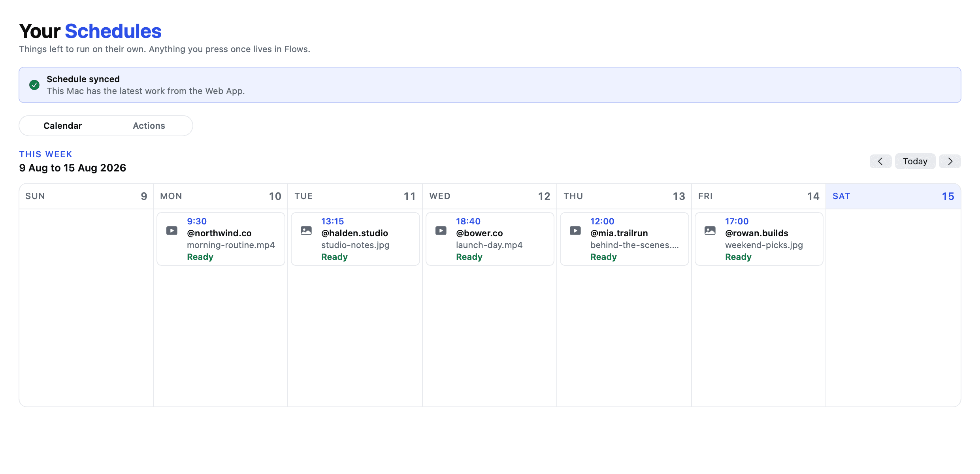Image resolution: width=980 pixels, height=474 pixels.
Task: Click the image icon on the @halden.studio card
Action: [306, 231]
